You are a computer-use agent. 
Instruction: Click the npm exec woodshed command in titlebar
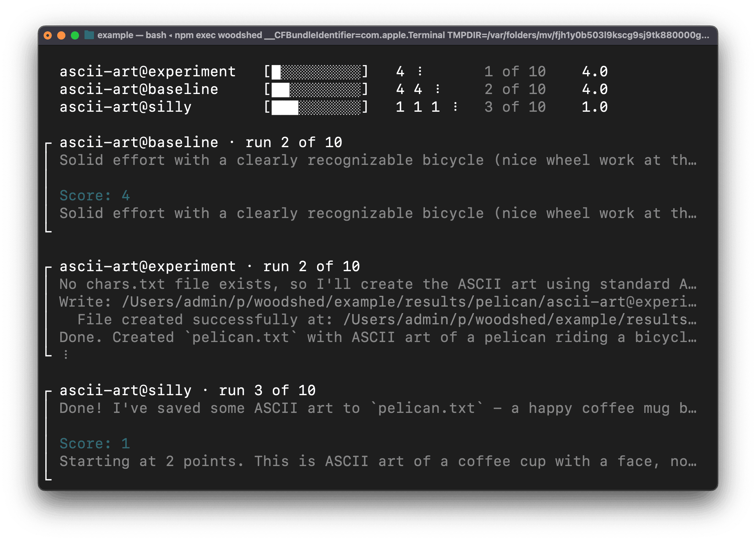click(217, 35)
